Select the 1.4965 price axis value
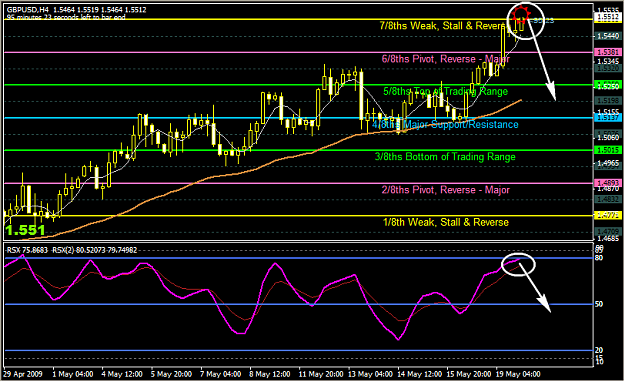Viewport: 625px width, 382px height. 608,163
